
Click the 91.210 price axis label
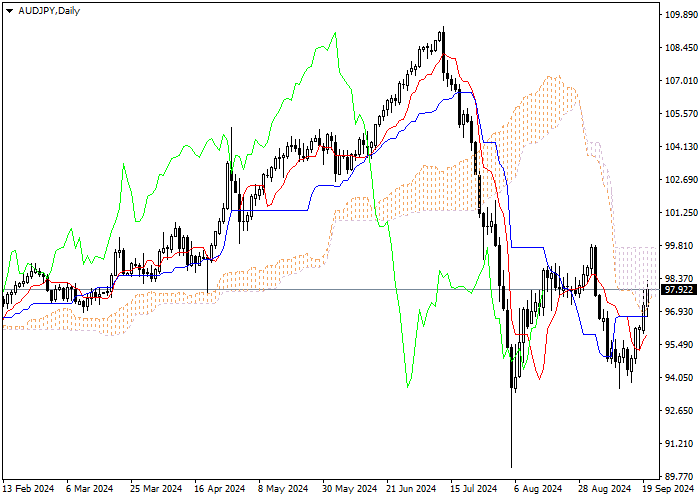point(679,444)
